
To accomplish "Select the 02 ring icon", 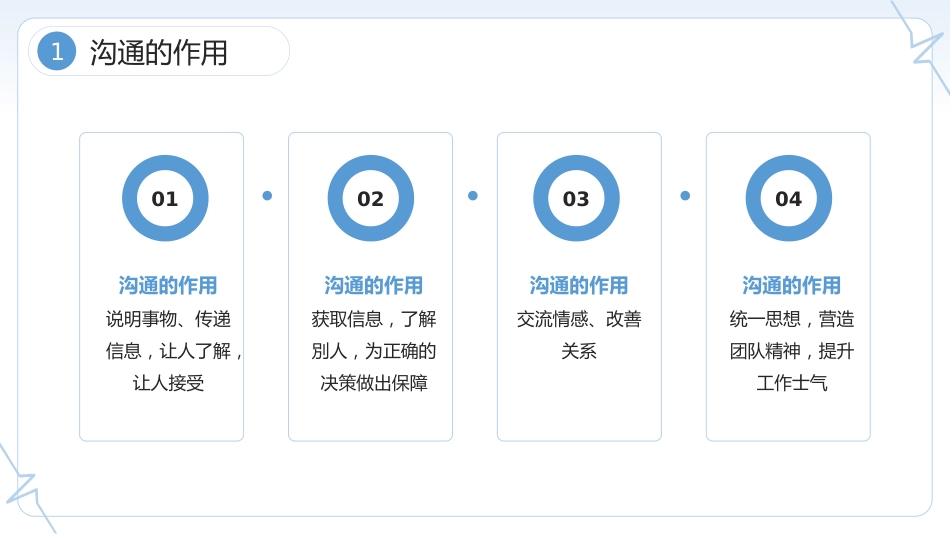I will coord(370,198).
